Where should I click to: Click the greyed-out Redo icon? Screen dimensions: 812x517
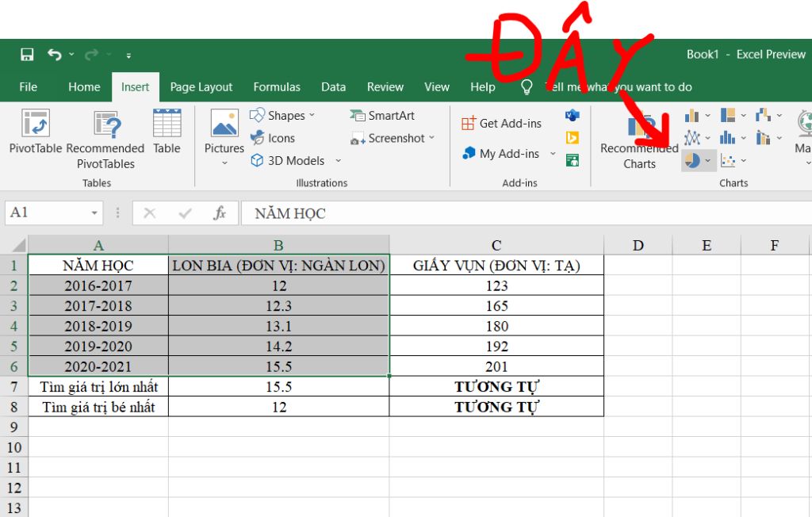(92, 55)
